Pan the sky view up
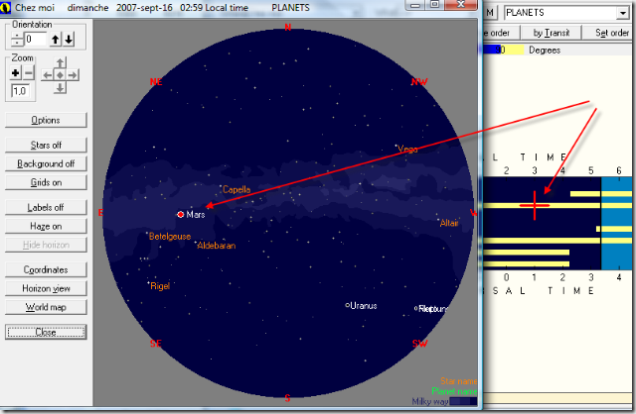Screen dimensions: 636x414 [x=60, y=61]
